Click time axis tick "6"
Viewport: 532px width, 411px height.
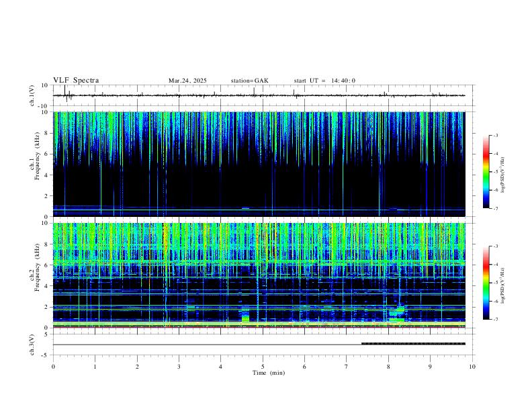304,367
